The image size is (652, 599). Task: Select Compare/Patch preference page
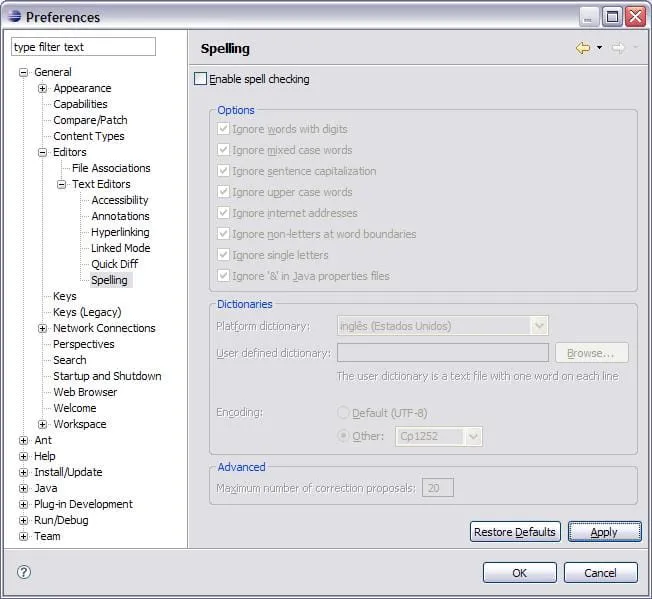point(90,120)
